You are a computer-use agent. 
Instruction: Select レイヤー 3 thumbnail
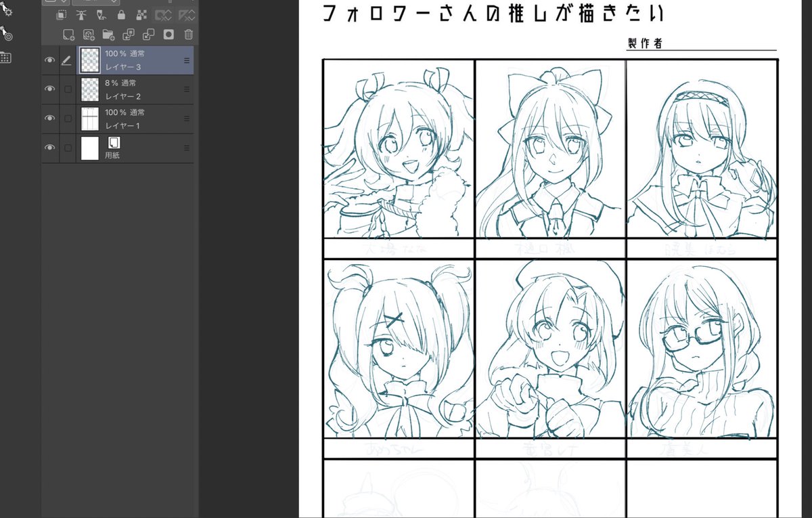[x=90, y=60]
